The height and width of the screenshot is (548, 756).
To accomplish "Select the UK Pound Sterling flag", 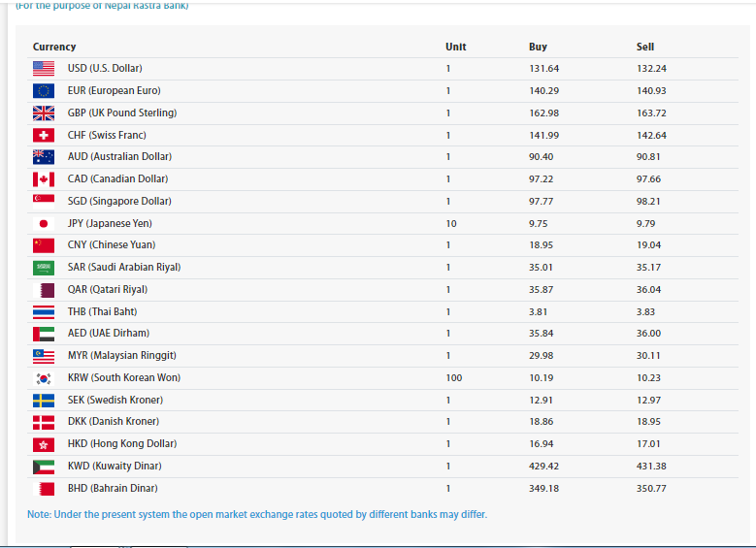I will [44, 113].
